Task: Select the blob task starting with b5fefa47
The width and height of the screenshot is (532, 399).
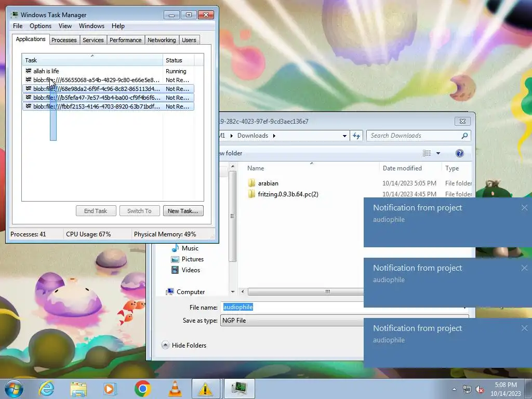Action: pos(108,97)
